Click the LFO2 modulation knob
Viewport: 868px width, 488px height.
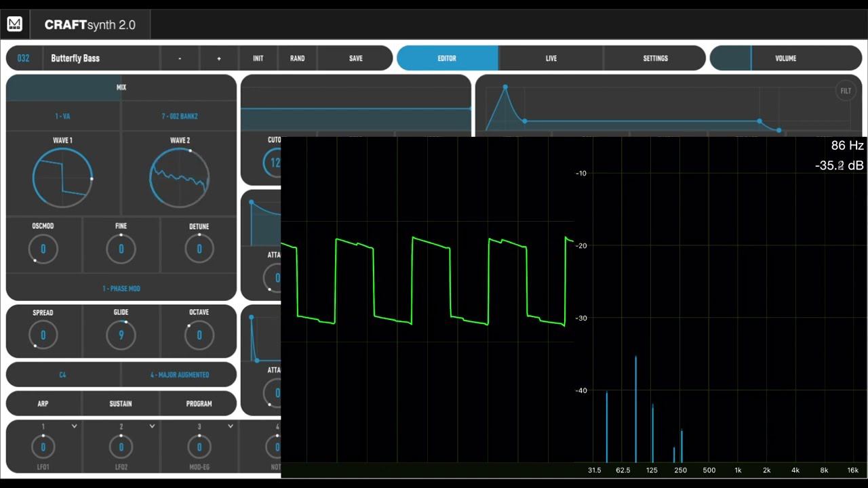121,447
